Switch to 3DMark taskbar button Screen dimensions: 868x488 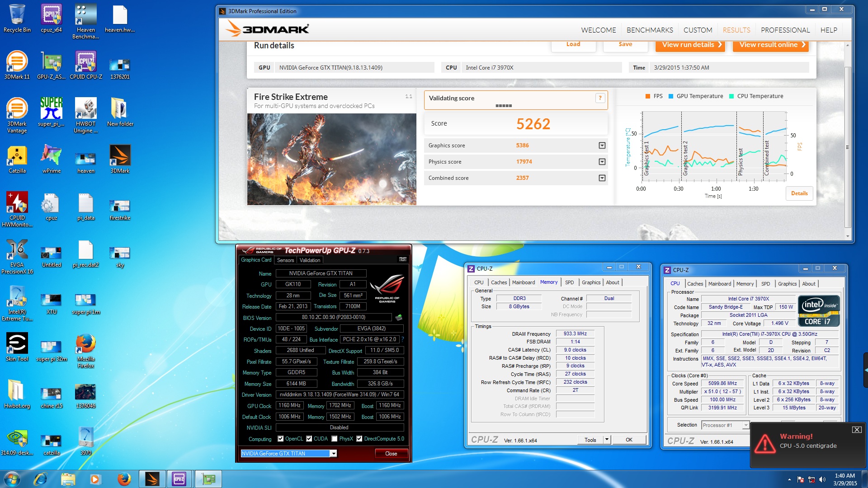[x=152, y=479]
